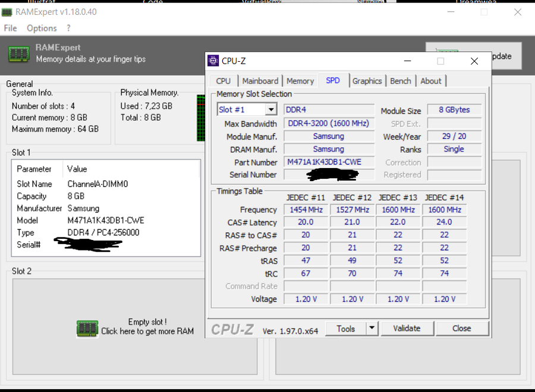Image resolution: width=535 pixels, height=392 pixels.
Task: Click the Part Number field M471A1K43DB1-CWE
Action: point(329,162)
